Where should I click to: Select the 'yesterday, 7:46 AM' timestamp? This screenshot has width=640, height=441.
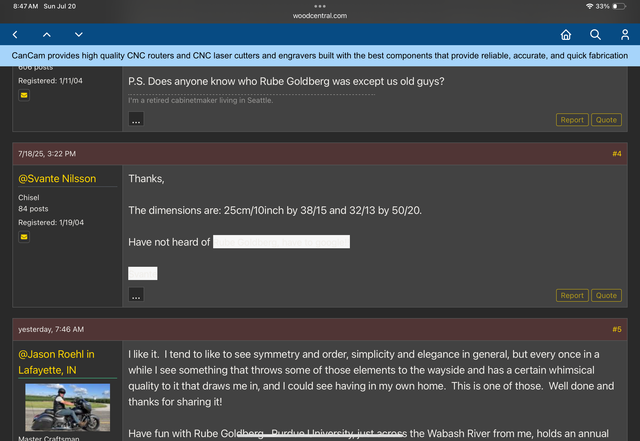[x=51, y=329]
